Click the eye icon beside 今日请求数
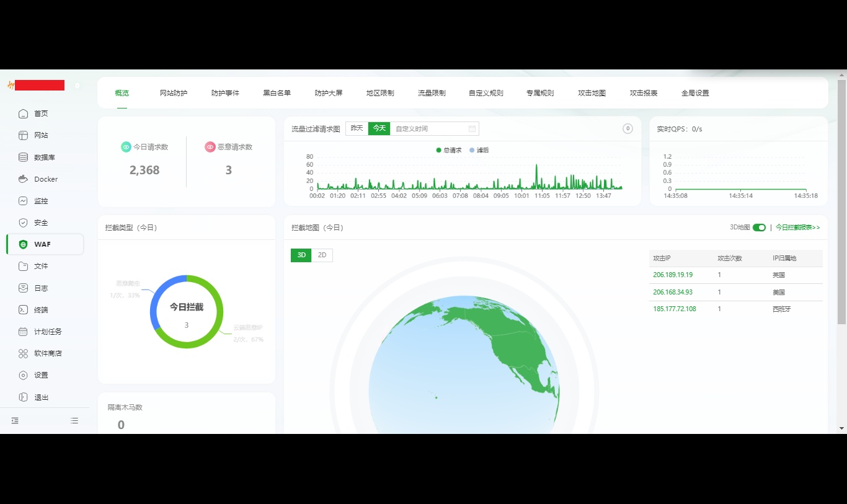This screenshot has height=504, width=847. point(126,147)
